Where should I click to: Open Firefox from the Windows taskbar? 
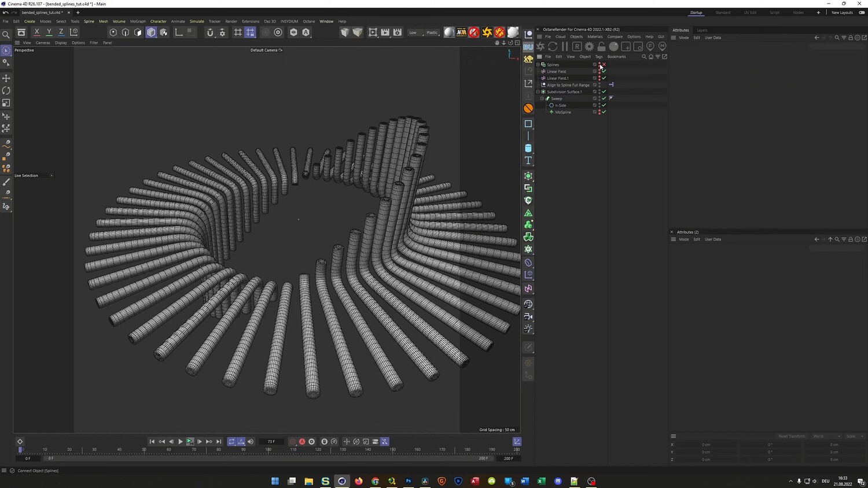click(359, 481)
